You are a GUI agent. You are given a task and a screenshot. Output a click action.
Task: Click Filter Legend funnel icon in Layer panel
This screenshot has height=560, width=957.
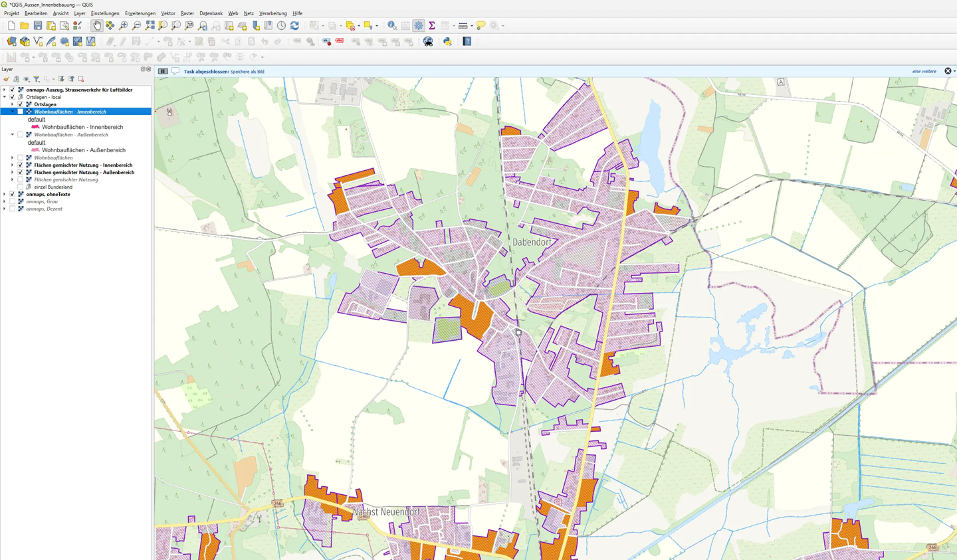37,79
